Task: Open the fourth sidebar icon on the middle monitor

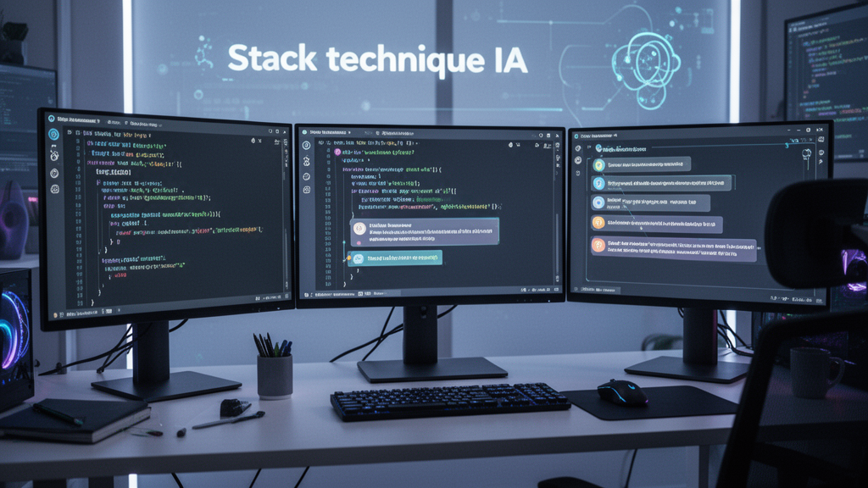Action: [307, 190]
